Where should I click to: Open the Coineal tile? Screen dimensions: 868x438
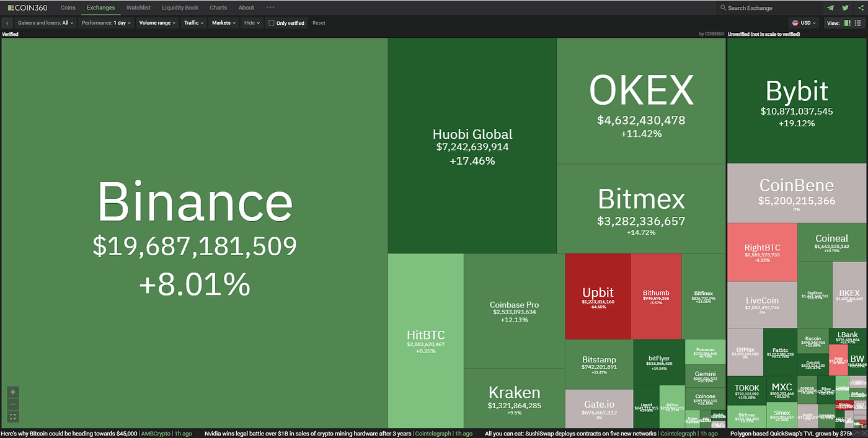click(831, 242)
